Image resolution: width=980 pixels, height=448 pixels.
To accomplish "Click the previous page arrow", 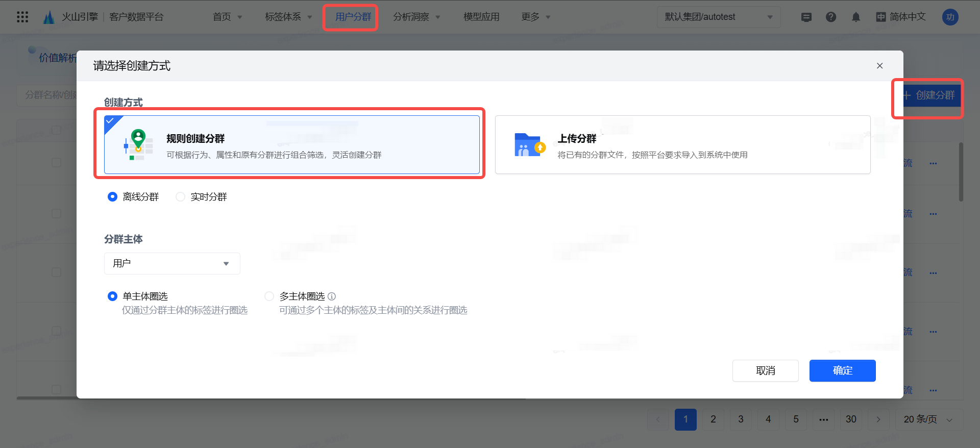I will [658, 419].
